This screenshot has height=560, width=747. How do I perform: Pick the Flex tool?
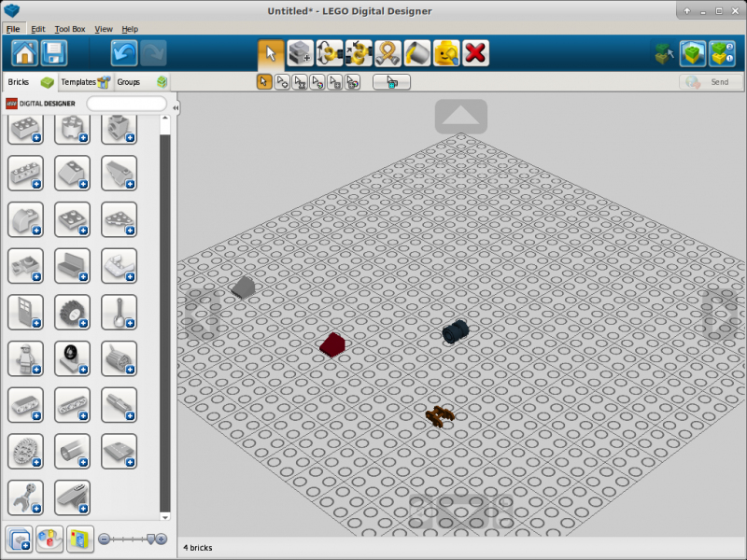point(388,52)
